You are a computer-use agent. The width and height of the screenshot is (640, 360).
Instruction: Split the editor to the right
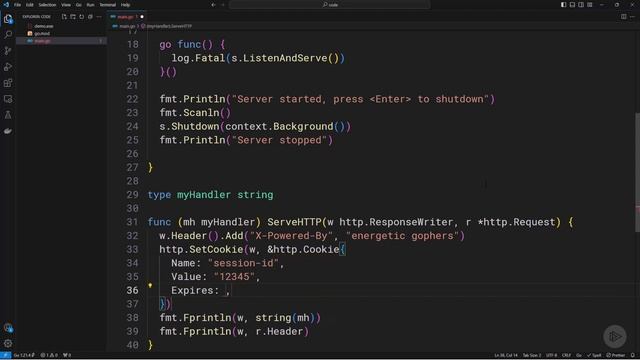pyautogui.click(x=623, y=17)
